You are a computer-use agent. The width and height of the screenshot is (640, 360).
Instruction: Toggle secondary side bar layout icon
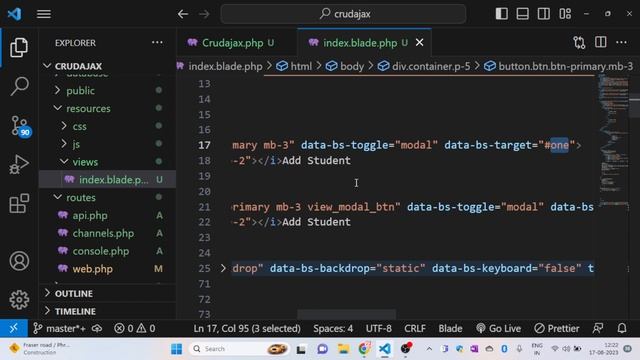(543, 14)
